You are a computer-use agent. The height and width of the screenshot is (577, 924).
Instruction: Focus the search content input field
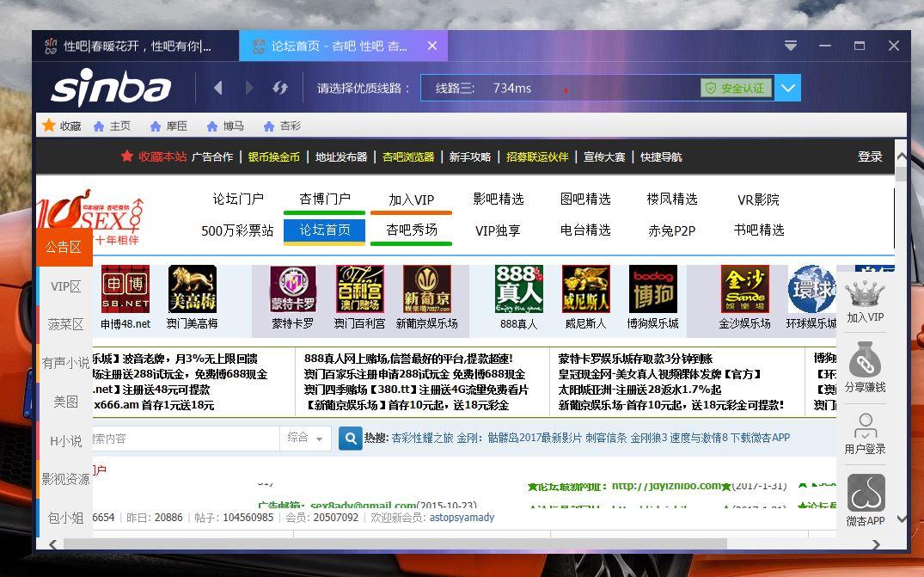tap(185, 439)
